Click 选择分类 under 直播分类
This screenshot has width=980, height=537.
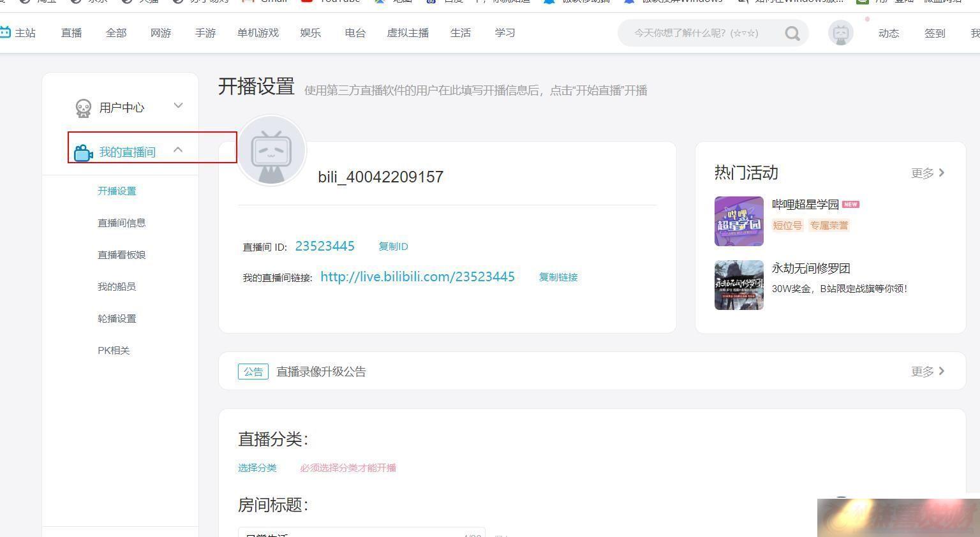click(257, 467)
